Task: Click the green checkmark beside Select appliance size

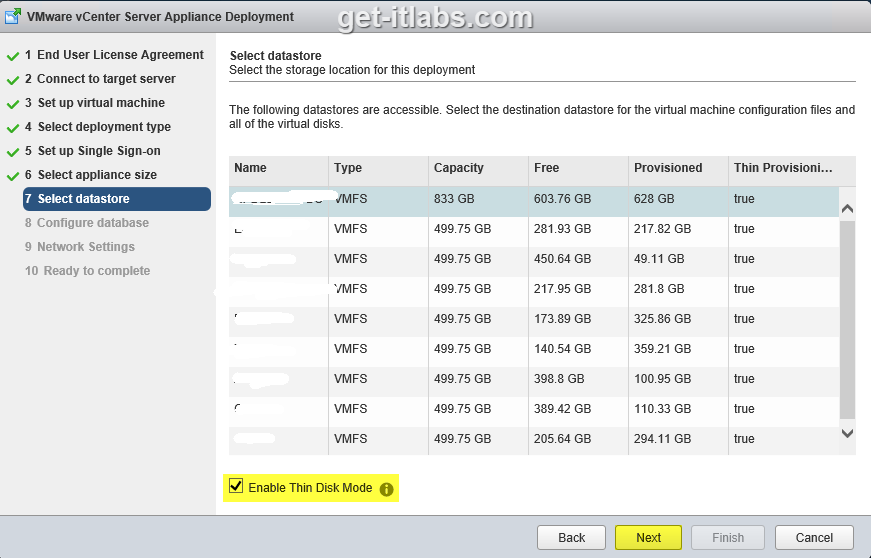Action: click(13, 176)
